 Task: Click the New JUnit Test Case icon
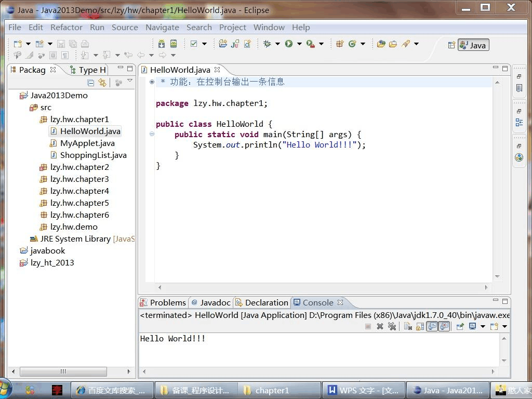[x=235, y=44]
